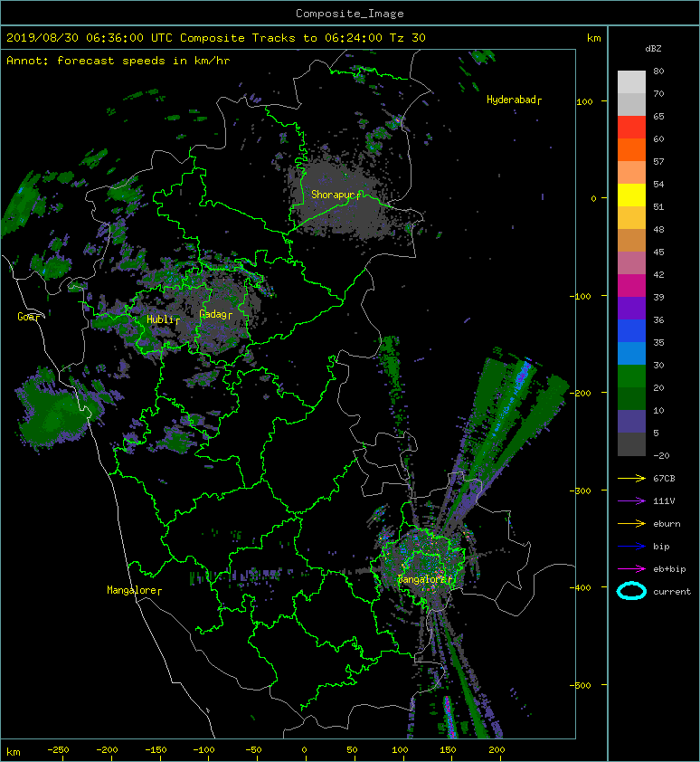Click the eb+bip legend label
This screenshot has width=700, height=762.
coord(669,568)
